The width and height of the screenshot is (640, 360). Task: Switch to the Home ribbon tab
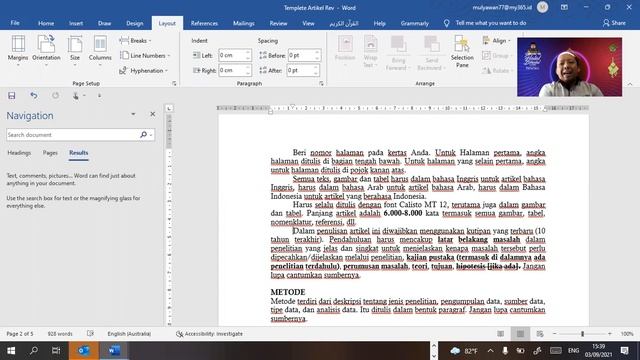tap(46, 23)
